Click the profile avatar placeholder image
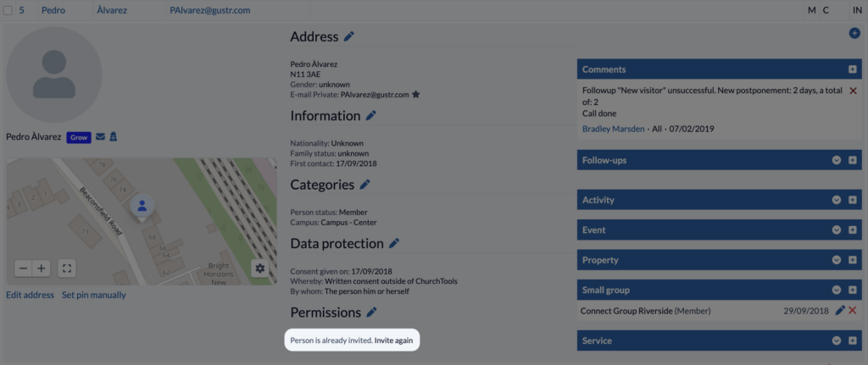This screenshot has width=868, height=365. (x=53, y=75)
